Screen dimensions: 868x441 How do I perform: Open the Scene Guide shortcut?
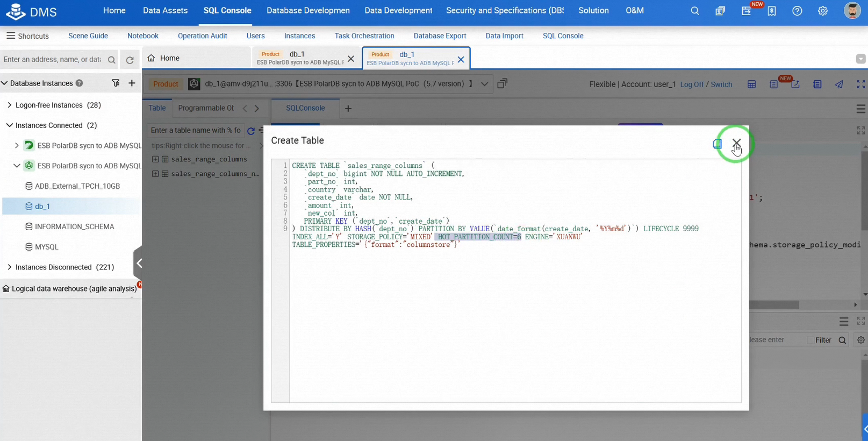[88, 36]
